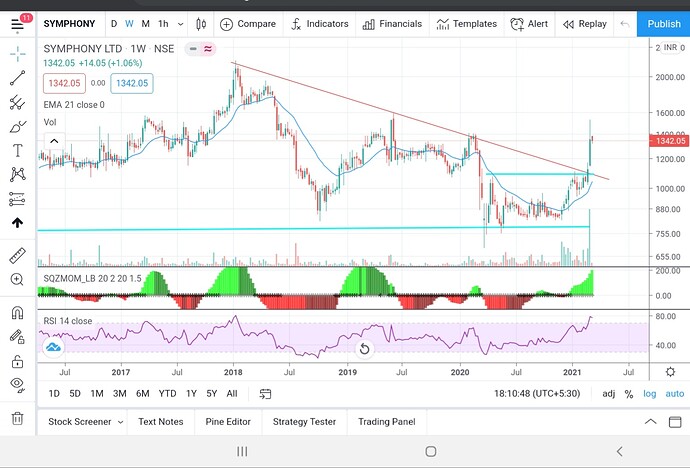The width and height of the screenshot is (690, 468).
Task: Switch to the Pine Editor tab
Action: (x=228, y=422)
